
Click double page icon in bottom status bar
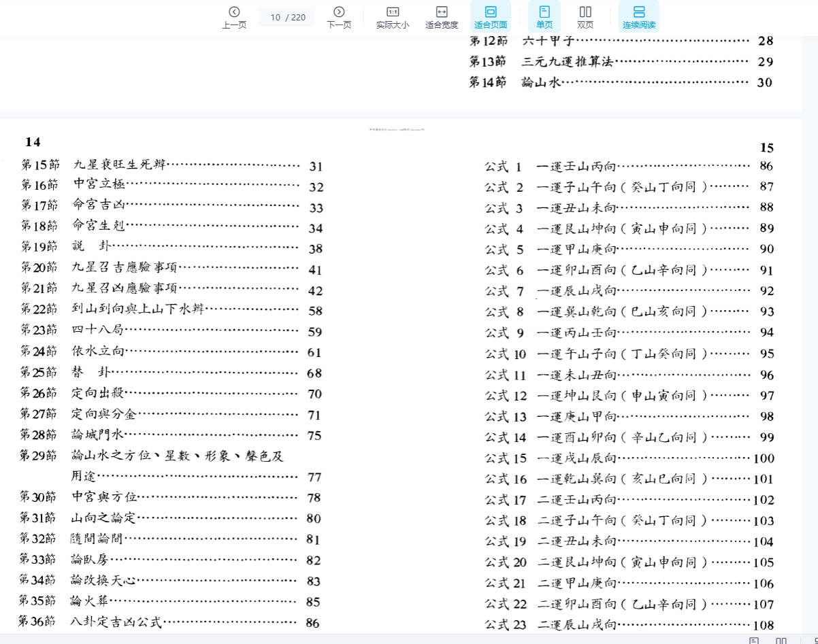[781, 640]
